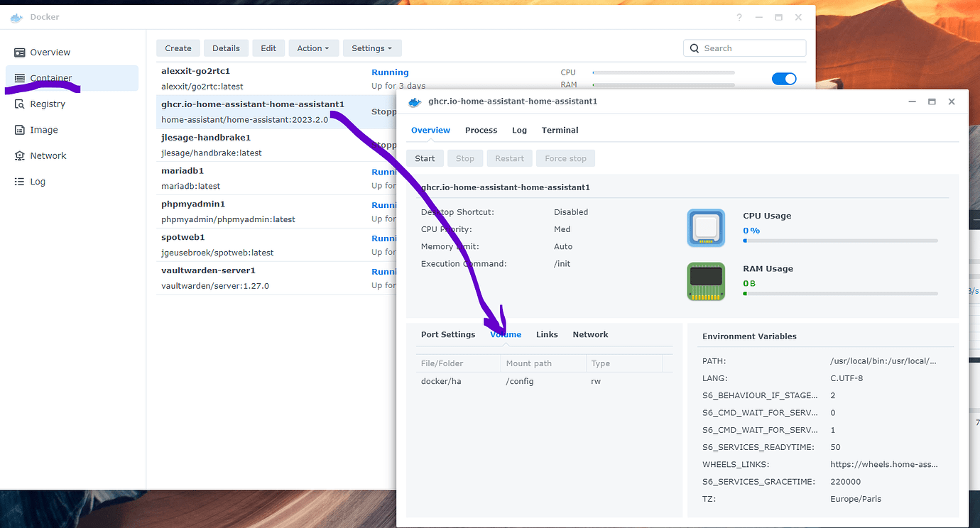Click the search magnifier icon
The width and height of the screenshot is (980, 528).
(x=695, y=48)
